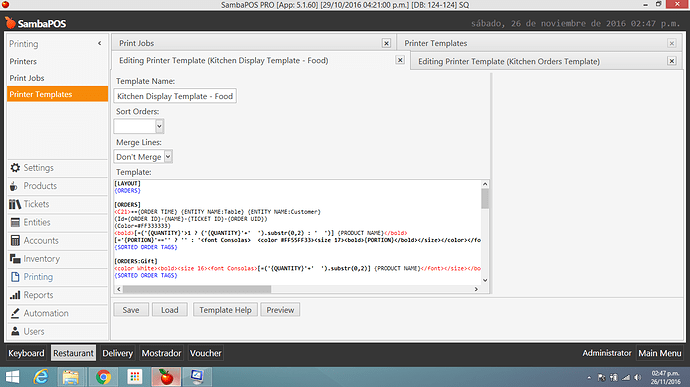This screenshot has width=690, height=387.
Task: Click the Main Menu button
Action: (x=660, y=353)
